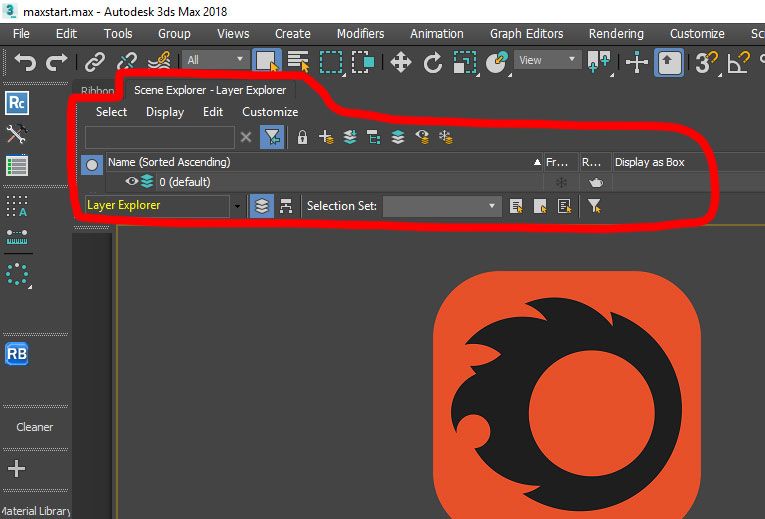The height and width of the screenshot is (519, 765).
Task: Click the 'R…' renderable column header
Action: (x=595, y=162)
